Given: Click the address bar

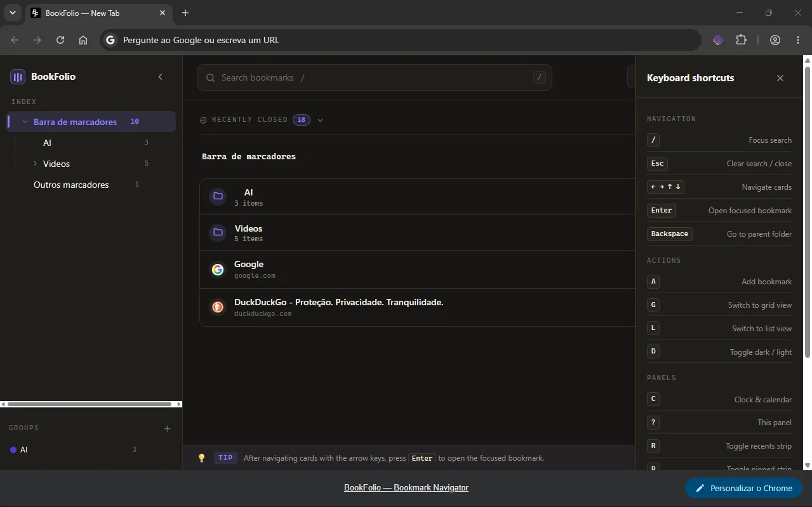Looking at the screenshot, I should pyautogui.click(x=401, y=40).
